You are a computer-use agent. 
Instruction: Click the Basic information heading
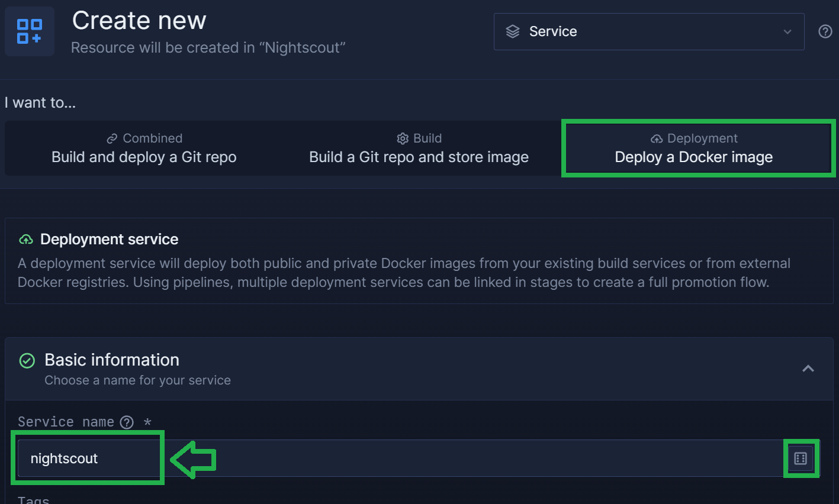pyautogui.click(x=112, y=360)
